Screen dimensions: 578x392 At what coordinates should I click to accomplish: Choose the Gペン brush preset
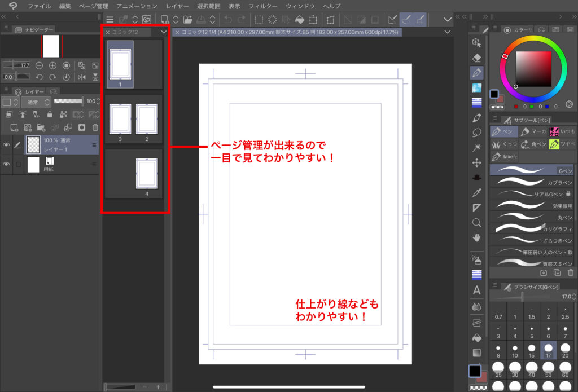[x=531, y=170]
